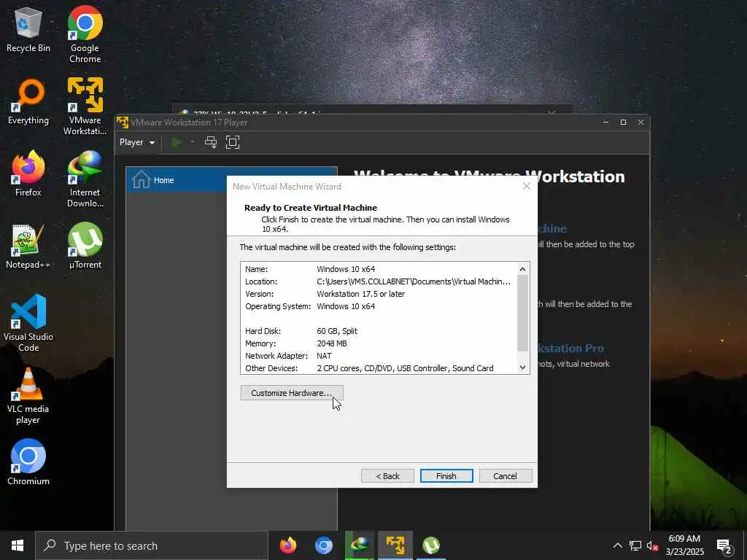Click the send Ctrl+Alt+Del toolbar icon
This screenshot has height=560, width=747.
tap(211, 142)
